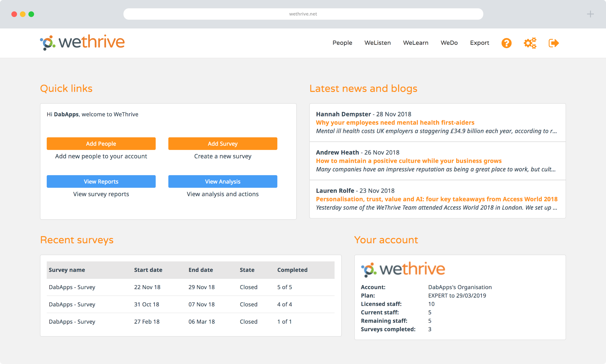Click the Your account heading
Viewport: 606px width, 364px height.
pyautogui.click(x=386, y=240)
